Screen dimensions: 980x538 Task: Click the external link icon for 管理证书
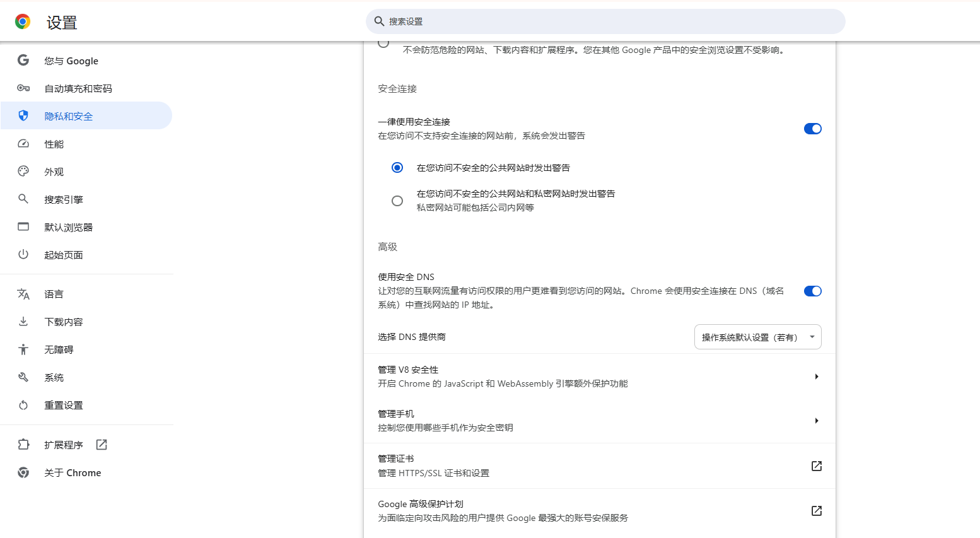click(817, 466)
